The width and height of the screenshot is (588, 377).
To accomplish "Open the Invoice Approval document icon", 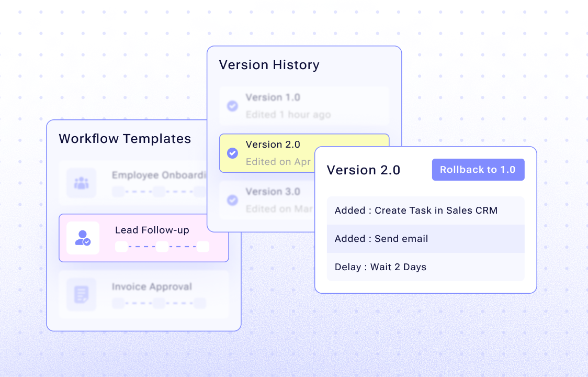I will pyautogui.click(x=81, y=295).
